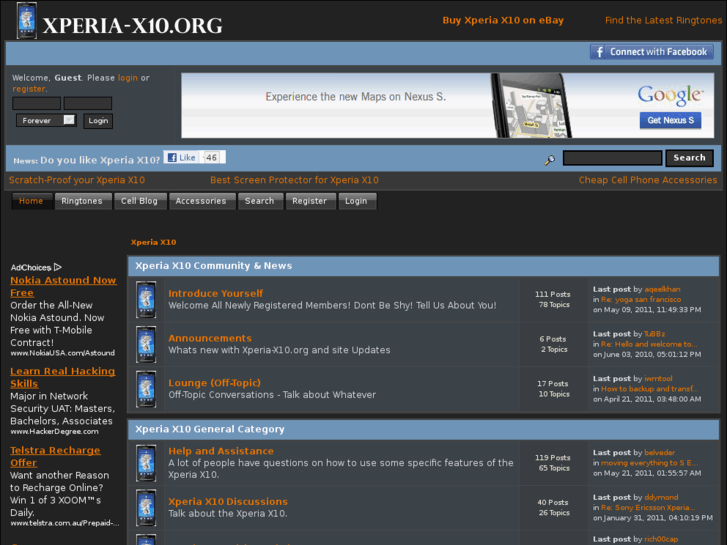Open Buy Xperia X10 on eBay link
The image size is (727, 545).
(503, 20)
